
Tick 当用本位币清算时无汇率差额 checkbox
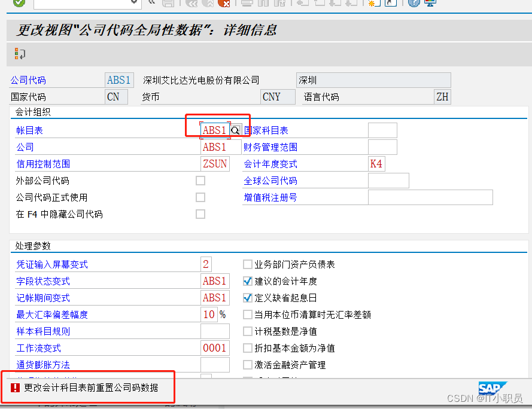[248, 315]
